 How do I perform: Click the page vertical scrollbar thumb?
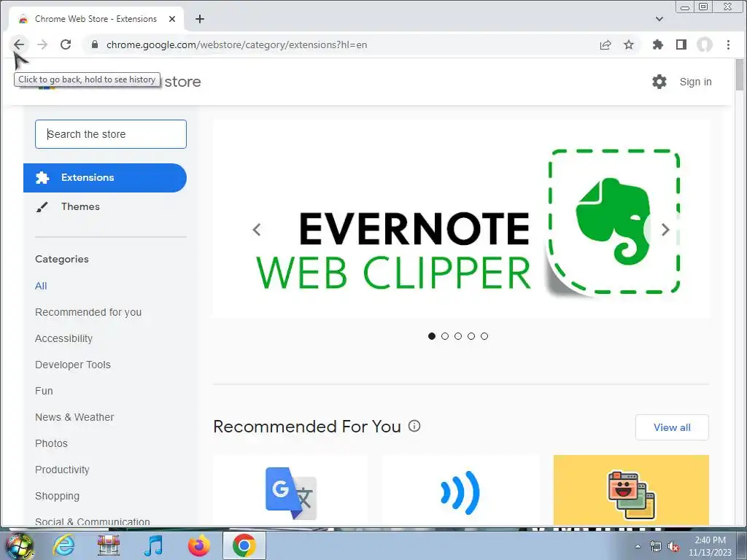click(740, 75)
